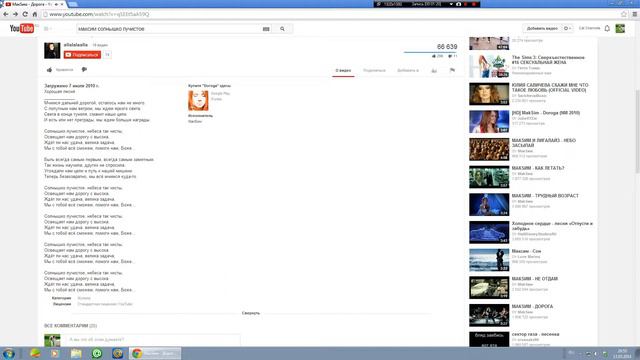Click the browser back arrow
640x360 pixels.
6,14
